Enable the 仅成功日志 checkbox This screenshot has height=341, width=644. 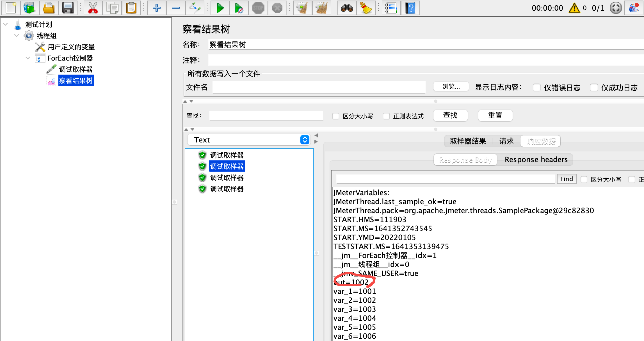click(x=594, y=87)
